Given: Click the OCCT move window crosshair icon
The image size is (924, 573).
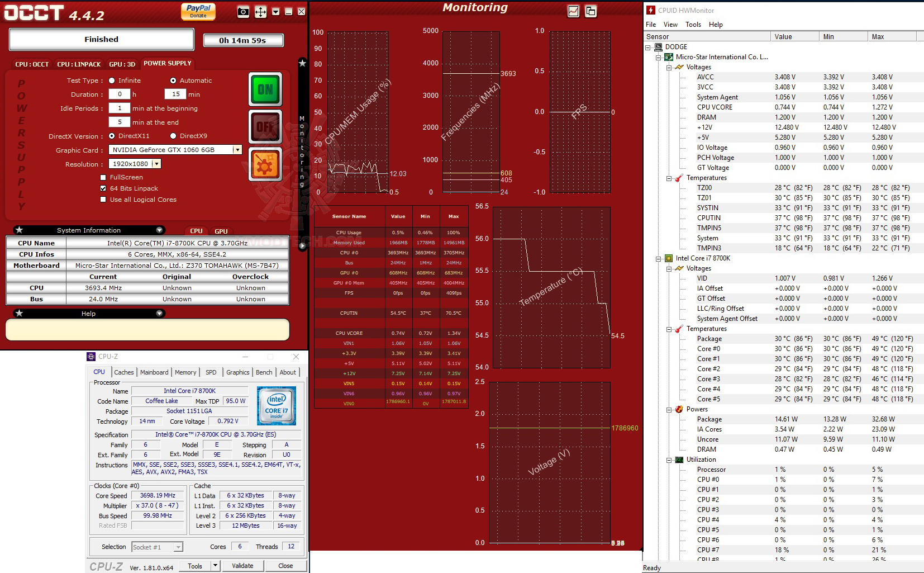Looking at the screenshot, I should click(260, 12).
